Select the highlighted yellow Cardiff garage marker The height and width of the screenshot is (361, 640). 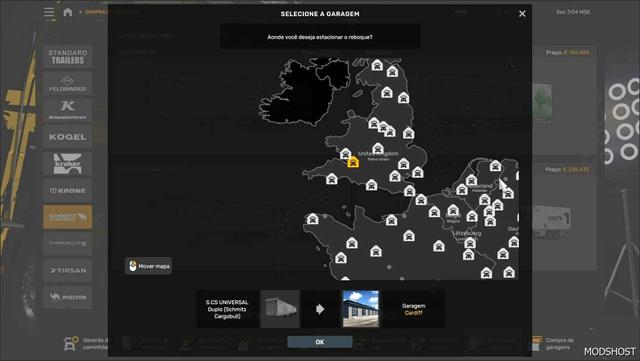(353, 162)
